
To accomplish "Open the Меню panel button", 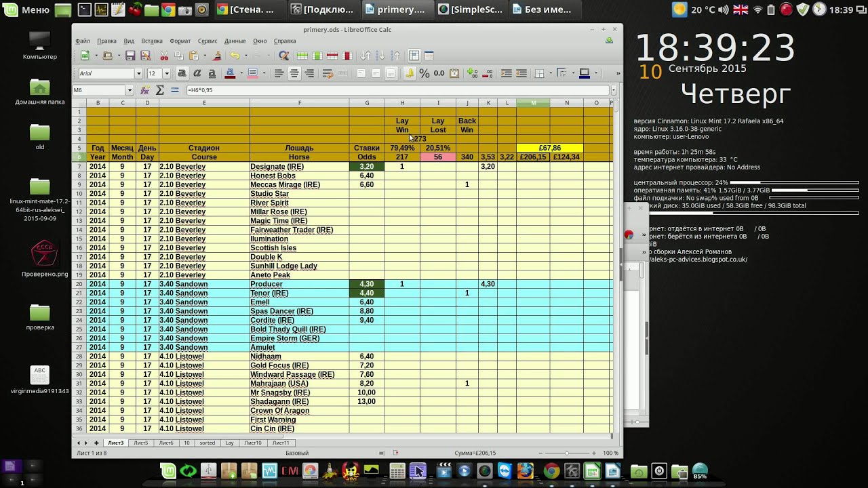I will [27, 9].
